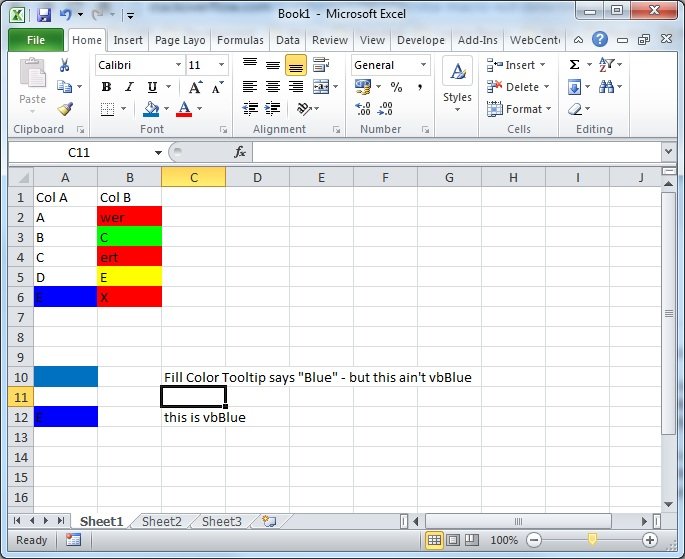Click the Fill Color paint bucket
The width and height of the screenshot is (685, 559).
[x=151, y=109]
